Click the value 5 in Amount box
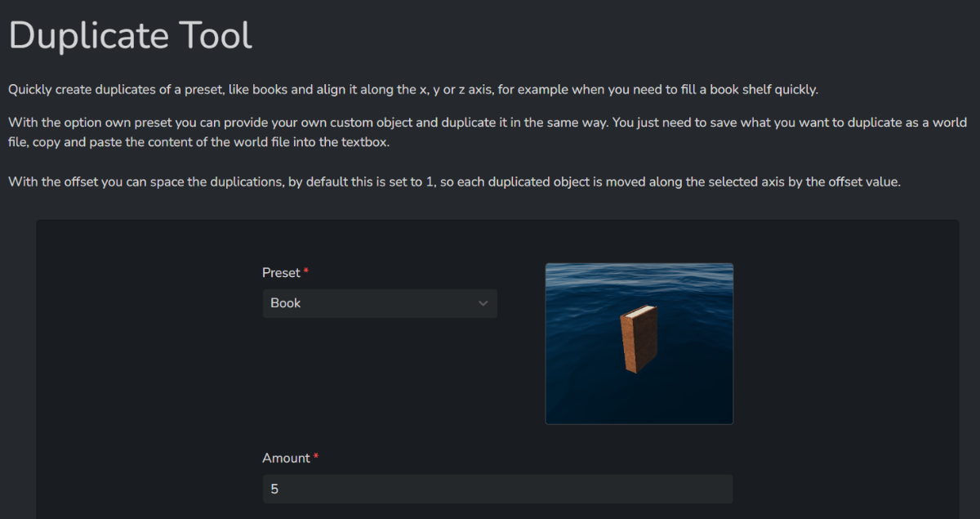The image size is (980, 519). 274,490
